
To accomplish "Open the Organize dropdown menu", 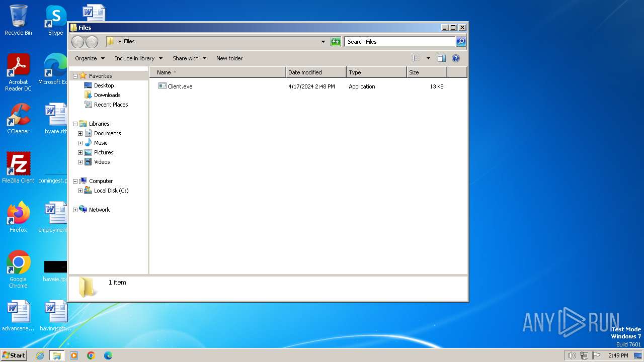I will click(x=90, y=58).
